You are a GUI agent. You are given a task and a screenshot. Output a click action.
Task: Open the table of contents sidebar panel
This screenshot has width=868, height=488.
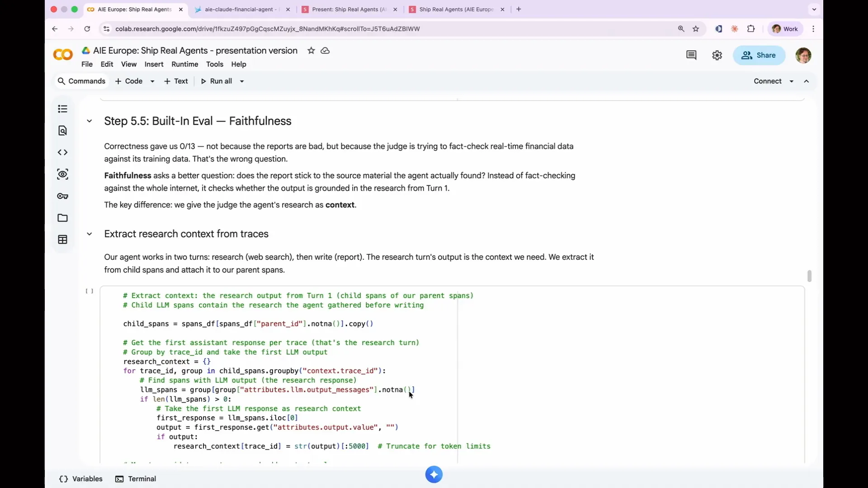(62, 109)
